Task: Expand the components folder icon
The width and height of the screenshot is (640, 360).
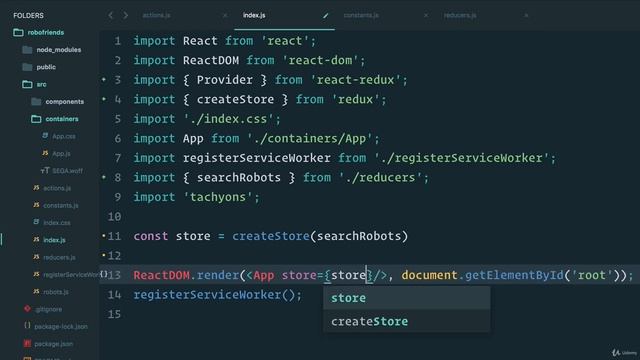Action: point(36,102)
